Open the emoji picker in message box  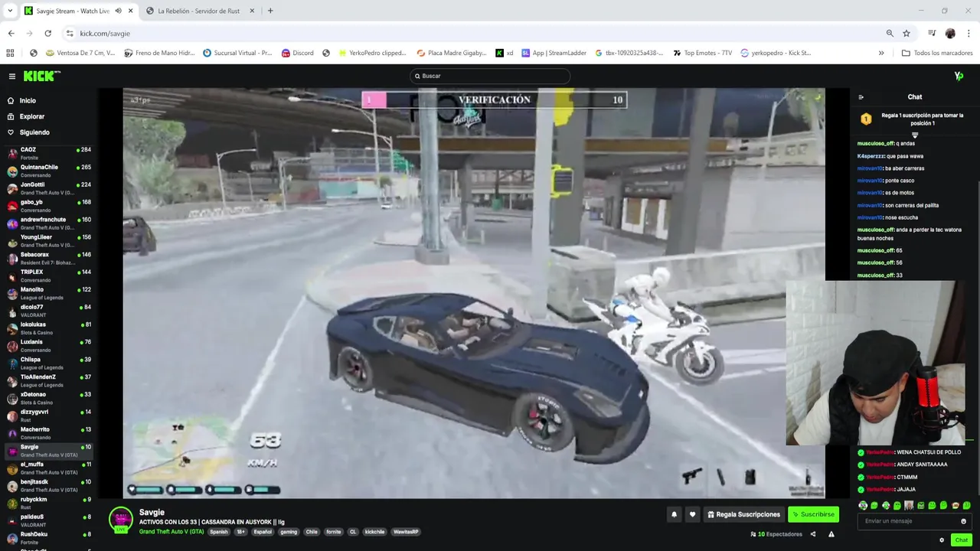click(963, 521)
